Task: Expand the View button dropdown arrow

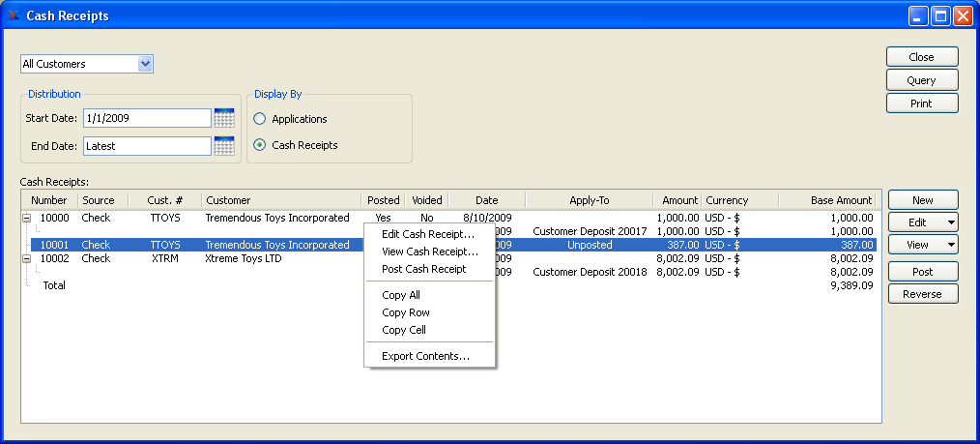Action: (951, 246)
